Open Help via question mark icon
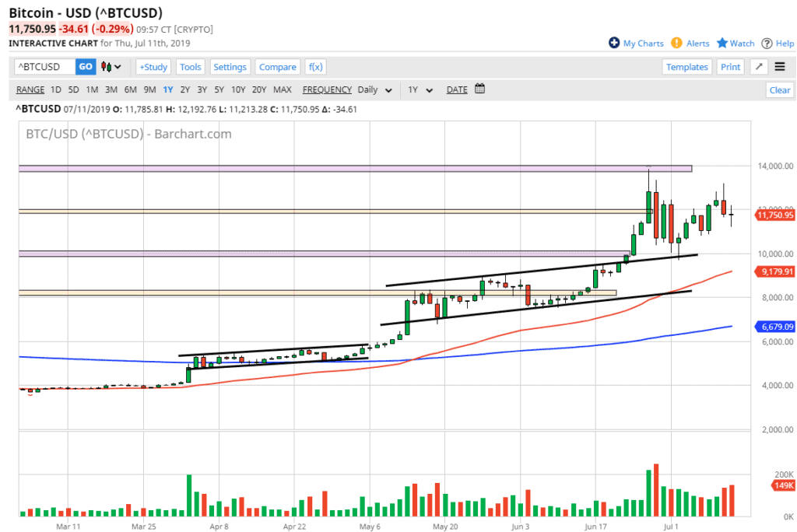 pos(767,44)
